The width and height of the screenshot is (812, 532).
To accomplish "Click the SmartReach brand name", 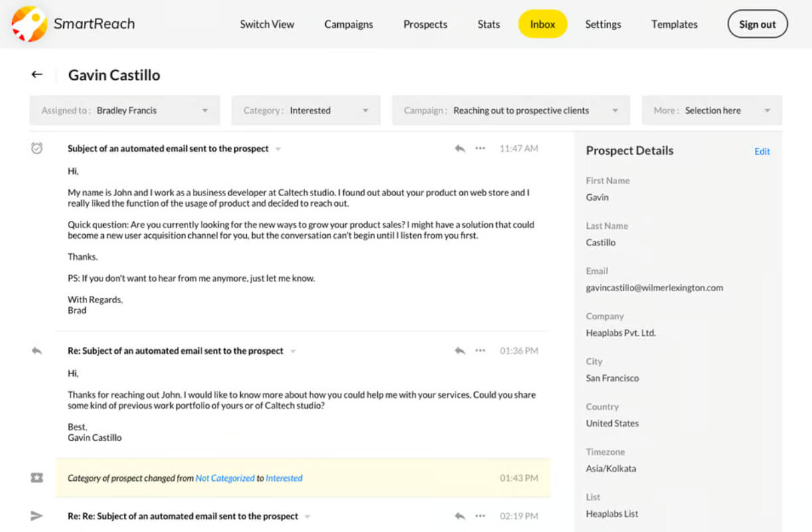I will 94,24.
